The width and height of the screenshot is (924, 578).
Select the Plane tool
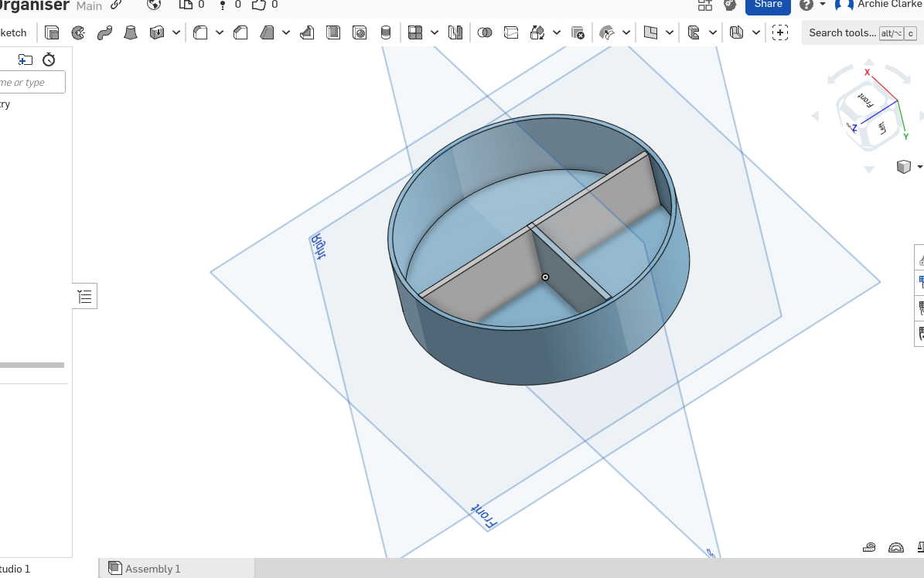(650, 32)
